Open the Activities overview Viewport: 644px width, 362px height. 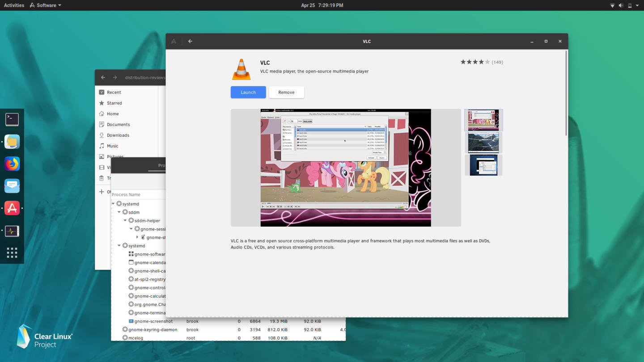(14, 5)
